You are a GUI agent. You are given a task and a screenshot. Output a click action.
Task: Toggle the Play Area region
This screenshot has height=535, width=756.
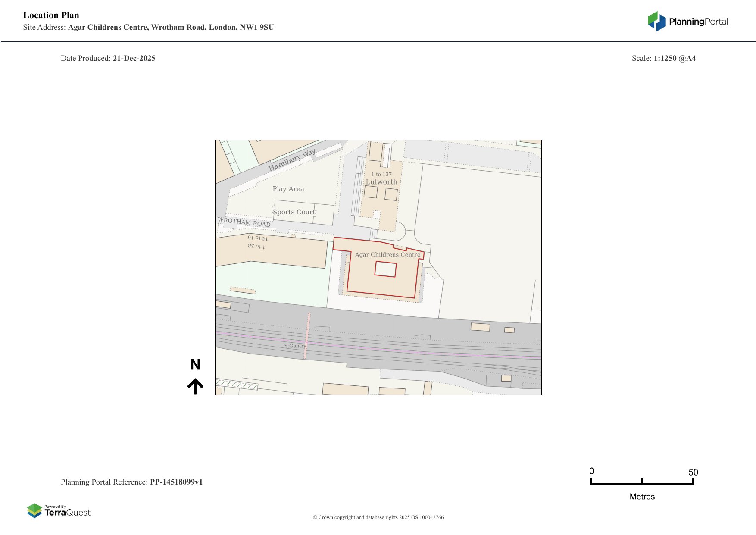click(x=289, y=188)
